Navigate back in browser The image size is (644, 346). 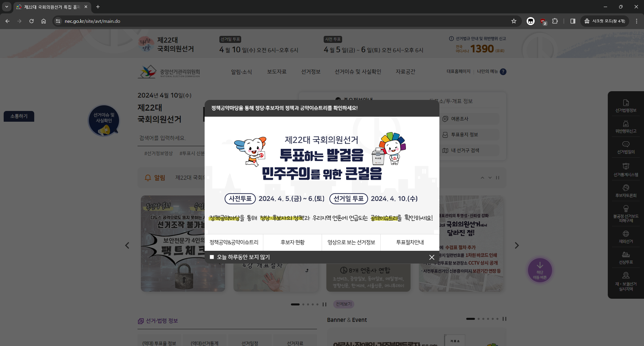pyautogui.click(x=7, y=21)
